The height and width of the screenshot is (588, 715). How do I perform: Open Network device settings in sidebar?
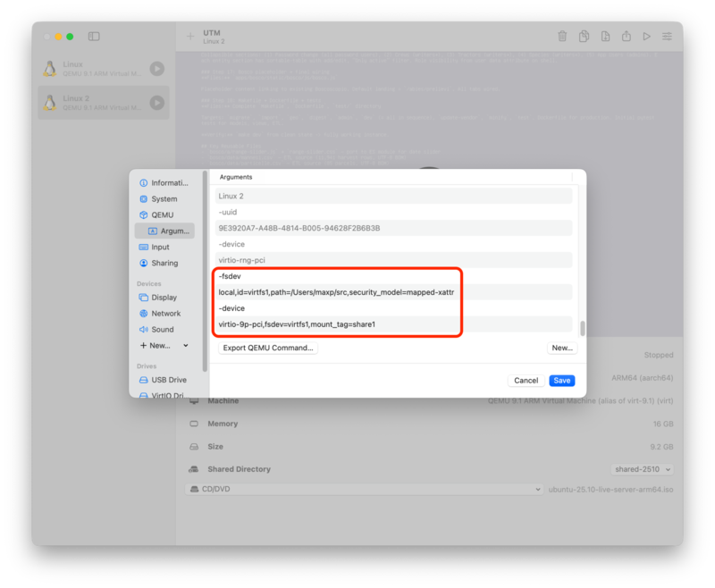[167, 313]
